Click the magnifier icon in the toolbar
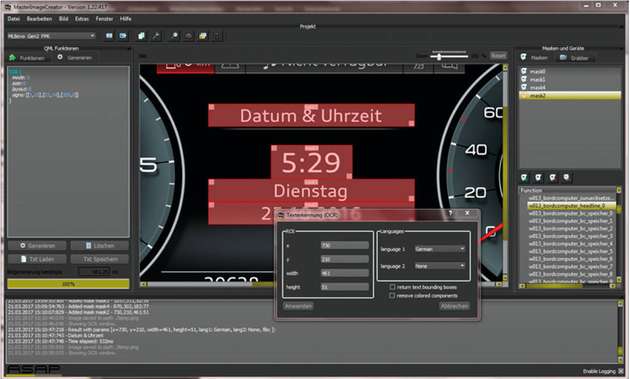 [174, 36]
